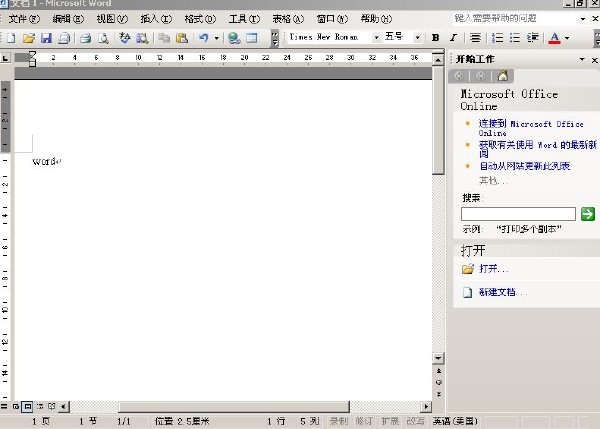Print the document using the printer icon
This screenshot has width=600, height=429.
(86, 38)
